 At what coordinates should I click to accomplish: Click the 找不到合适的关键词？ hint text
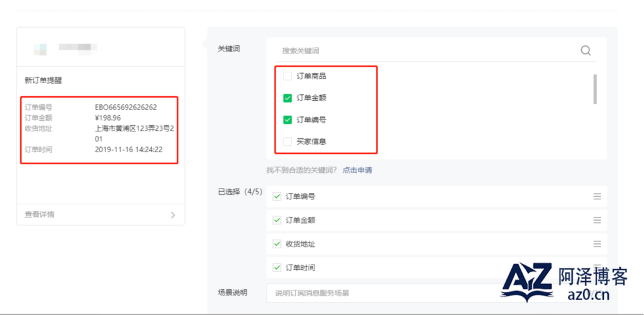302,170
